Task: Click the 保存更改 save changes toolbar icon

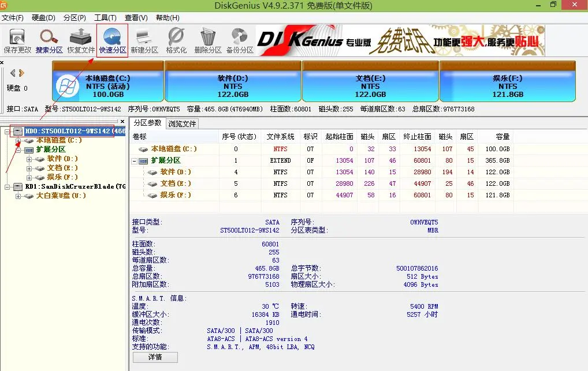Action: click(x=17, y=41)
